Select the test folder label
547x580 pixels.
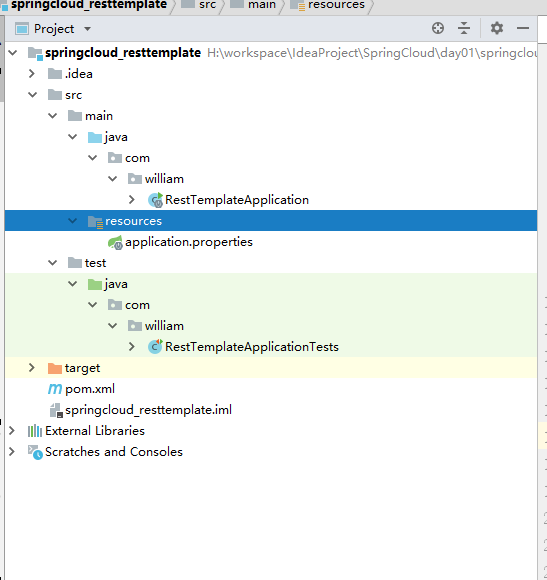point(95,263)
